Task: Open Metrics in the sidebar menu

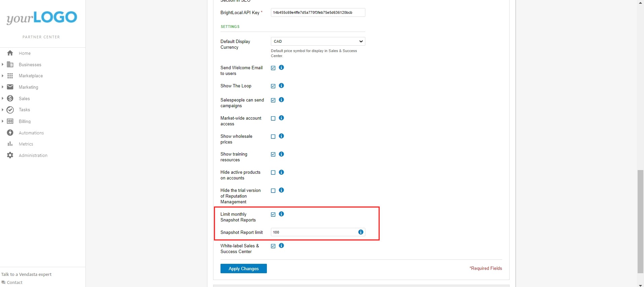Action: tap(26, 144)
